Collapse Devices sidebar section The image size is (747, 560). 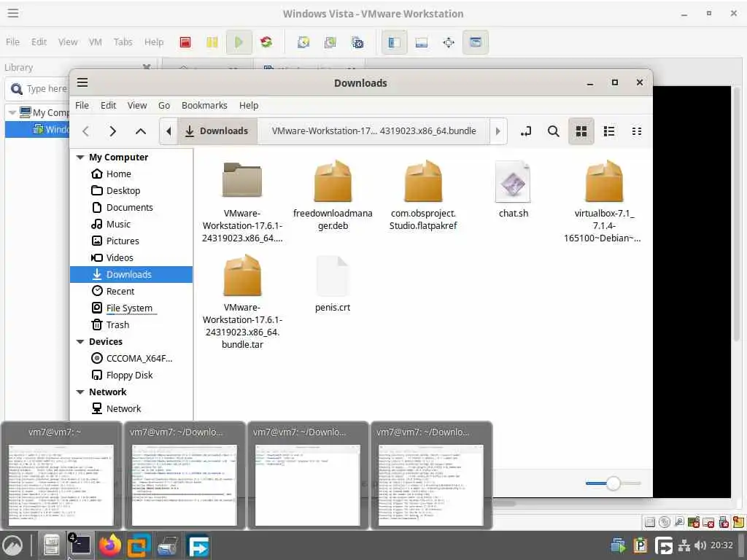pos(80,341)
